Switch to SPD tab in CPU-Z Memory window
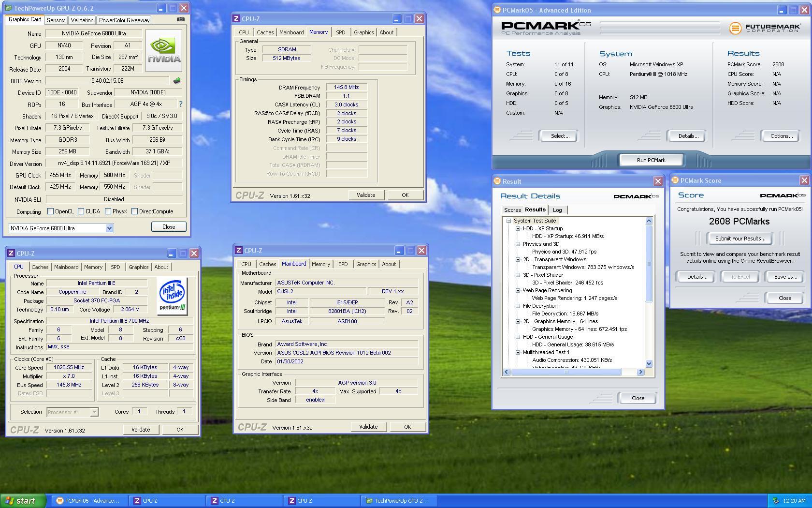This screenshot has width=812, height=508. point(341,32)
